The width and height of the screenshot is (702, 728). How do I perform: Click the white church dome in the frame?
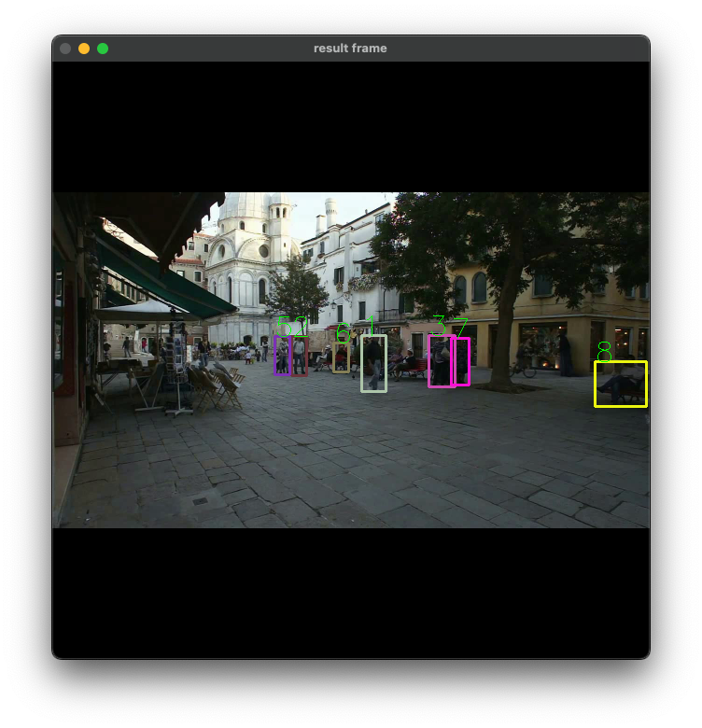click(245, 206)
